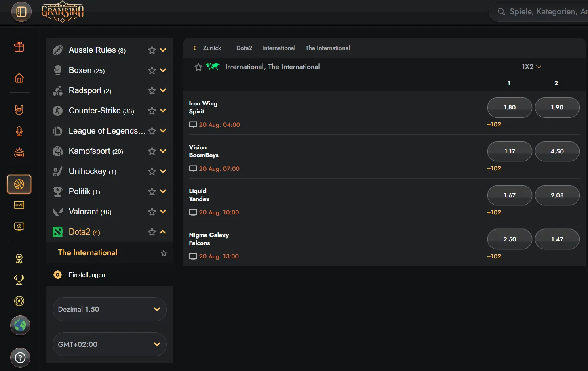Open the Dezimal 1.50 odds format dropdown
This screenshot has width=588, height=371.
point(110,309)
